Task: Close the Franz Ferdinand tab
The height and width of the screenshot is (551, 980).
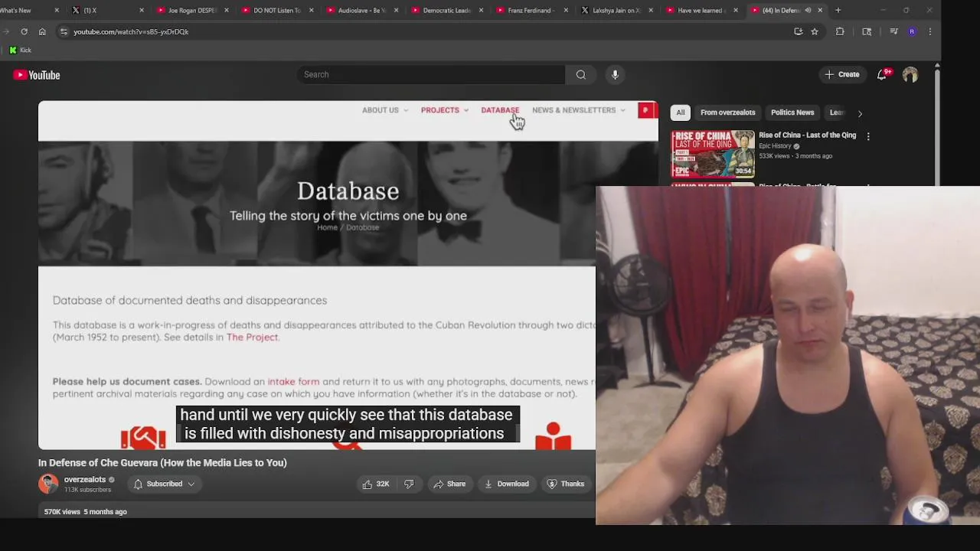Action: coord(566,10)
